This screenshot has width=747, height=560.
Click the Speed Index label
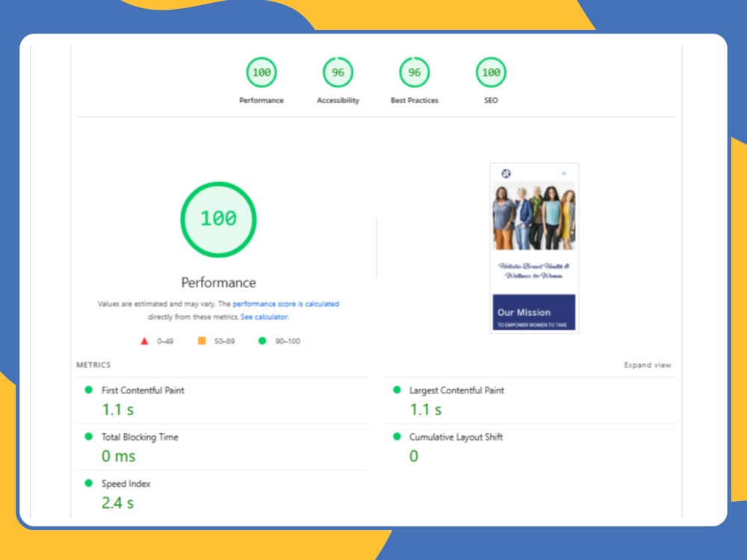[125, 484]
